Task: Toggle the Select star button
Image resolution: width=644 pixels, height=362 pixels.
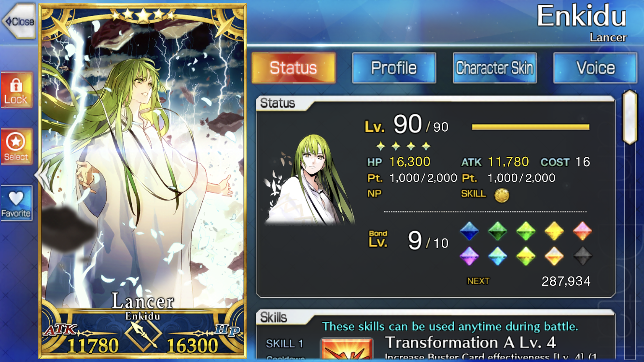Action: pyautogui.click(x=16, y=147)
